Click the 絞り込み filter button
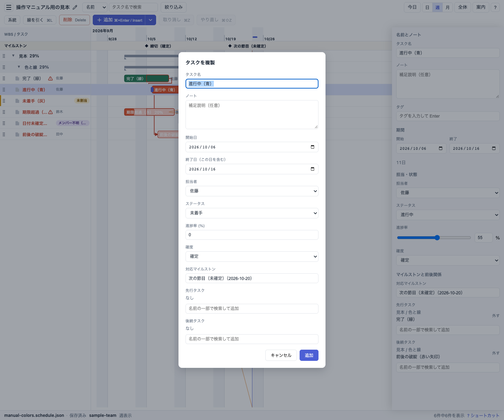 click(x=174, y=7)
